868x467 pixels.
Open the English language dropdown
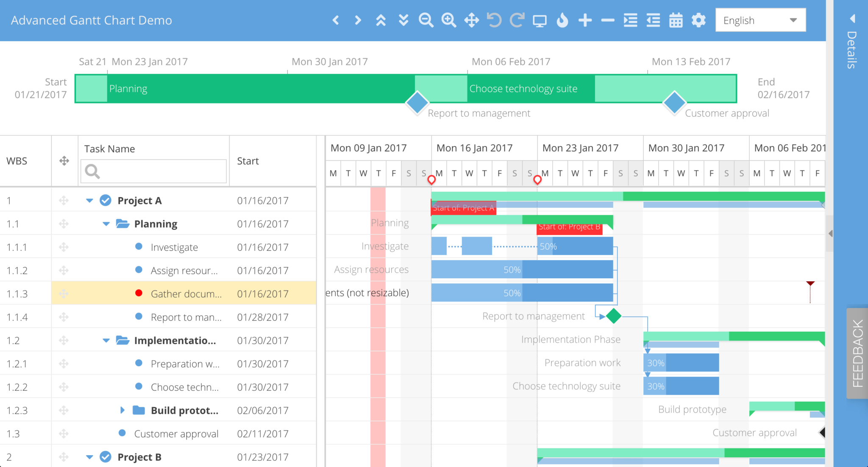pyautogui.click(x=760, y=20)
